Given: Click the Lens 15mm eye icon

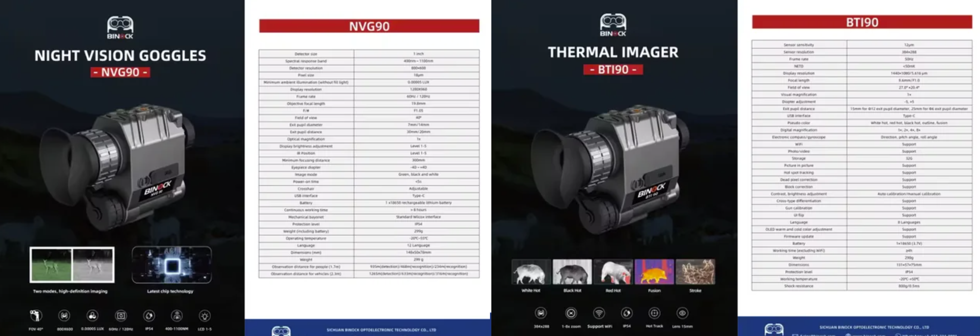Looking at the screenshot, I should coord(682,313).
